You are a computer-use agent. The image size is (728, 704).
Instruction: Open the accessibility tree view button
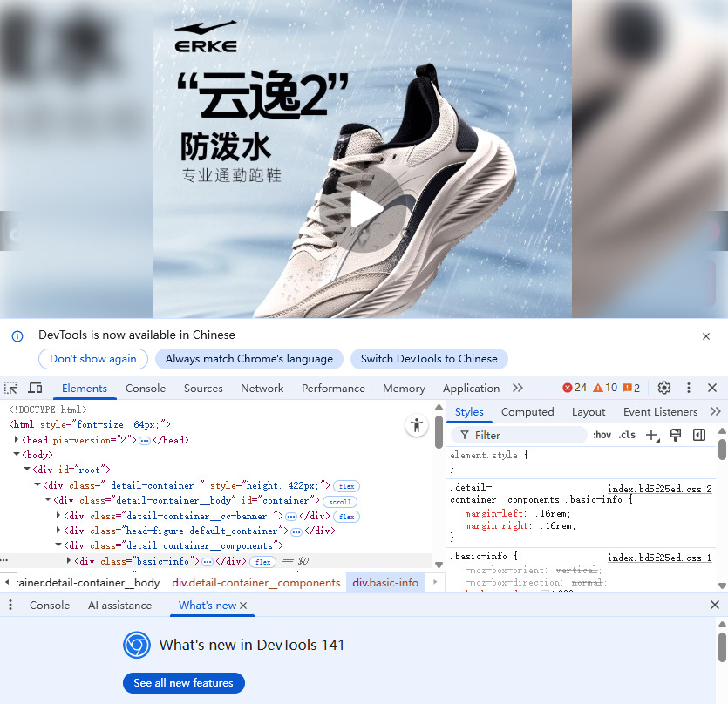[x=417, y=425]
